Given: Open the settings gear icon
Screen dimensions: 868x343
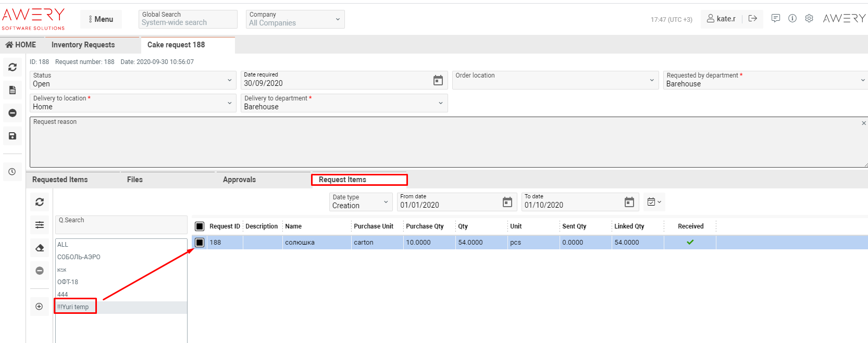Looking at the screenshot, I should pyautogui.click(x=809, y=19).
